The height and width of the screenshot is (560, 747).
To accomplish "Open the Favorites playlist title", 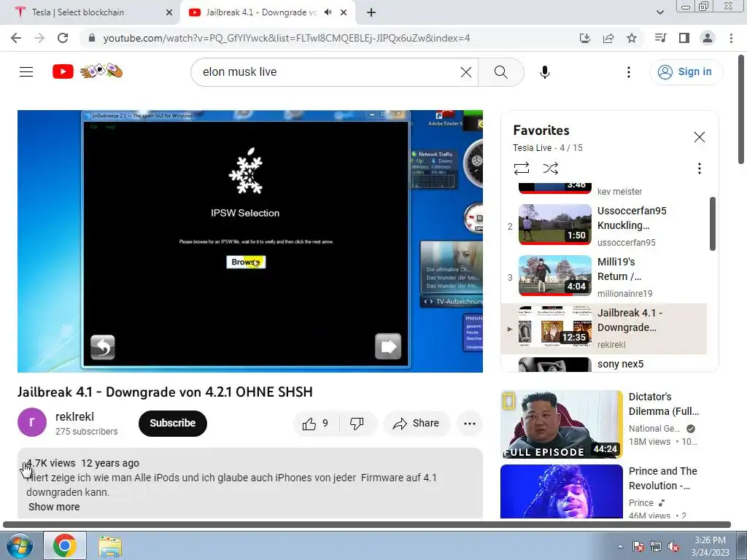I will (x=541, y=130).
